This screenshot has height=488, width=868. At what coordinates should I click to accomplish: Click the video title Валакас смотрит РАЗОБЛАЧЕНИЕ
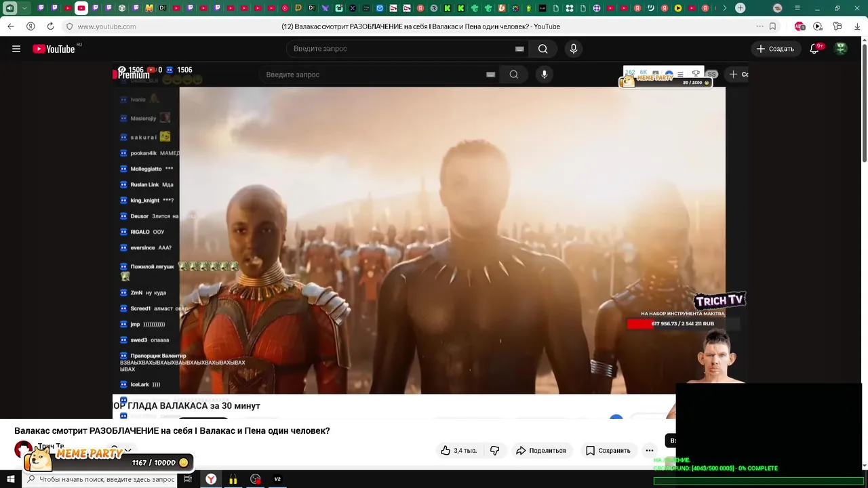(x=172, y=431)
